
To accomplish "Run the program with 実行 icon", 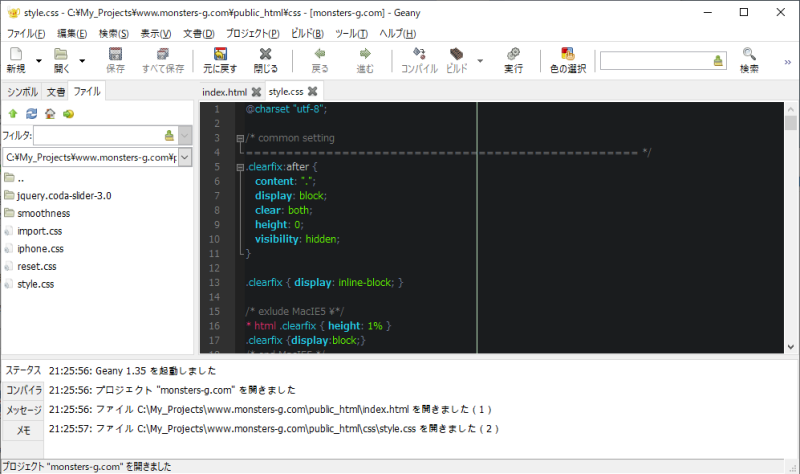I will pyautogui.click(x=513, y=60).
